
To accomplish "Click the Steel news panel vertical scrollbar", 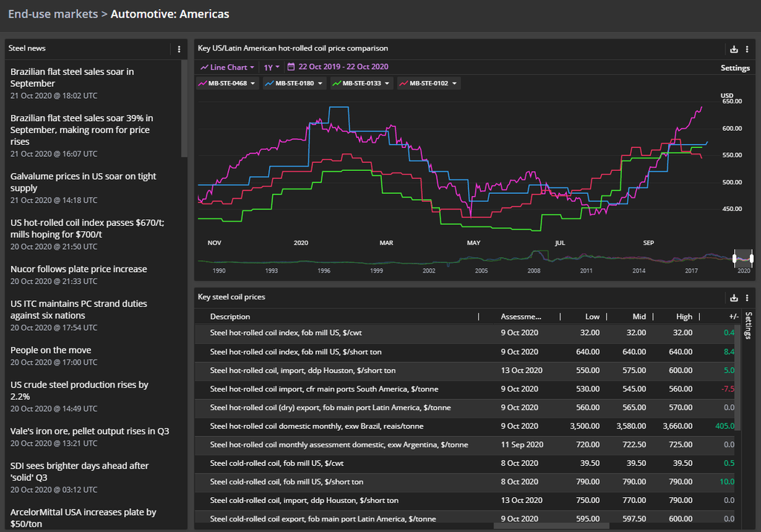I will 184,108.
